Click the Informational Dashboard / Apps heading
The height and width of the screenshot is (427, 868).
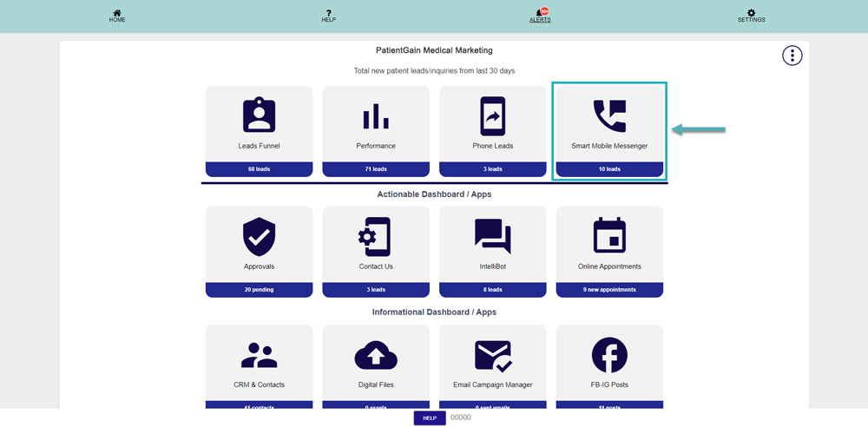(434, 312)
